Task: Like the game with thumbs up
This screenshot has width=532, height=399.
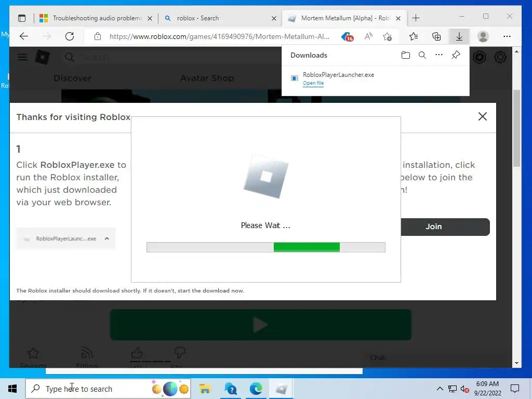Action: pos(137,353)
